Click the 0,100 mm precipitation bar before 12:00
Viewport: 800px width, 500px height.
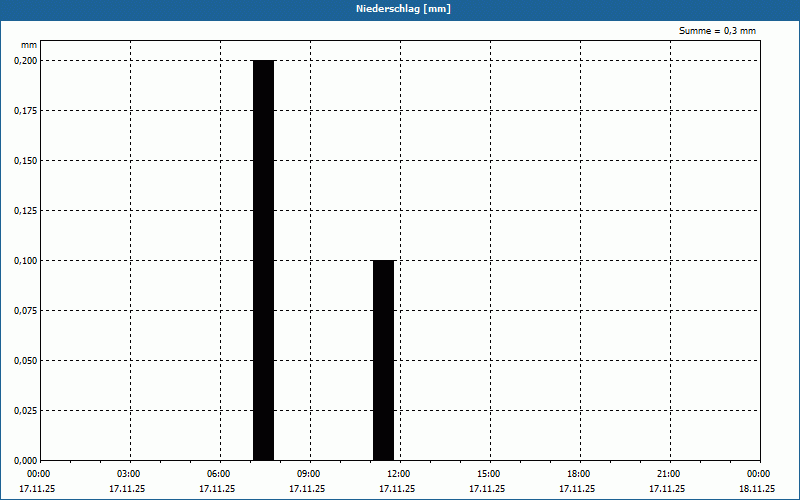[x=384, y=360]
